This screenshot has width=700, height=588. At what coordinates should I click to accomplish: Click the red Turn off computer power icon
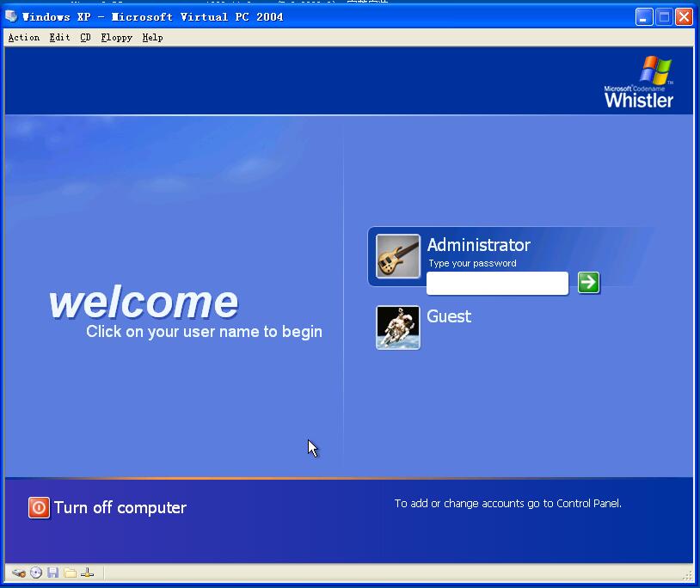tap(39, 508)
